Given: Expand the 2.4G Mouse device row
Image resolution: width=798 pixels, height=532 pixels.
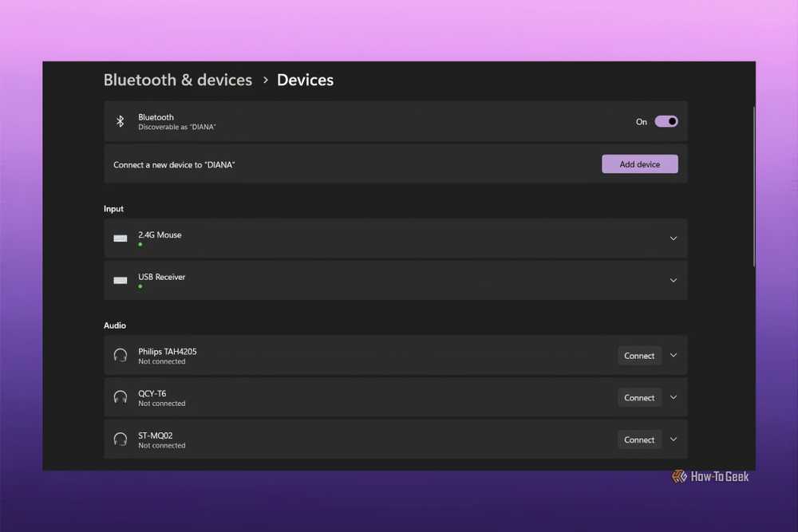Looking at the screenshot, I should [x=674, y=238].
